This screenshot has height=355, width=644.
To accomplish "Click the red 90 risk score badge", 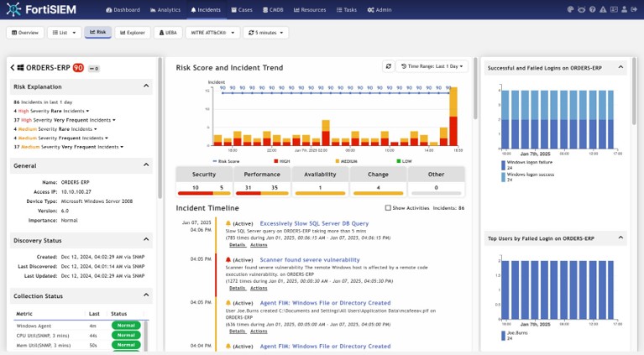I will tap(77, 67).
